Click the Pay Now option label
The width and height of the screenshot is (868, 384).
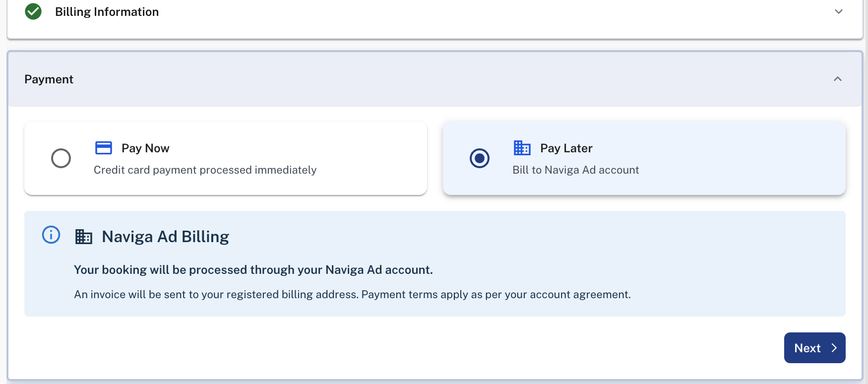(145, 148)
